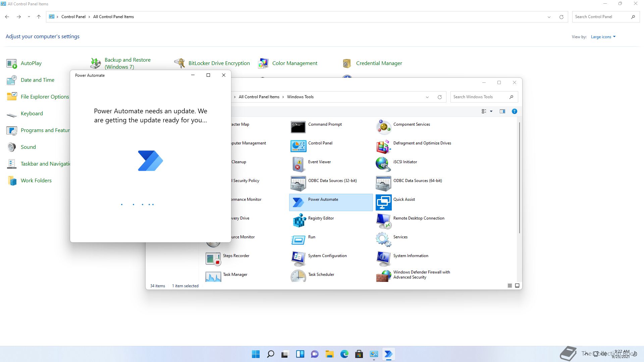Open Windows Start menu

[x=256, y=354]
